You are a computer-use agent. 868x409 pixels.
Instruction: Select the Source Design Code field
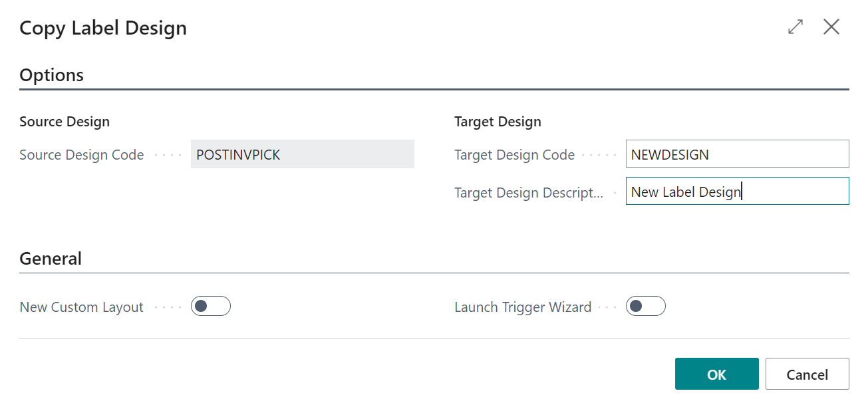pos(302,154)
